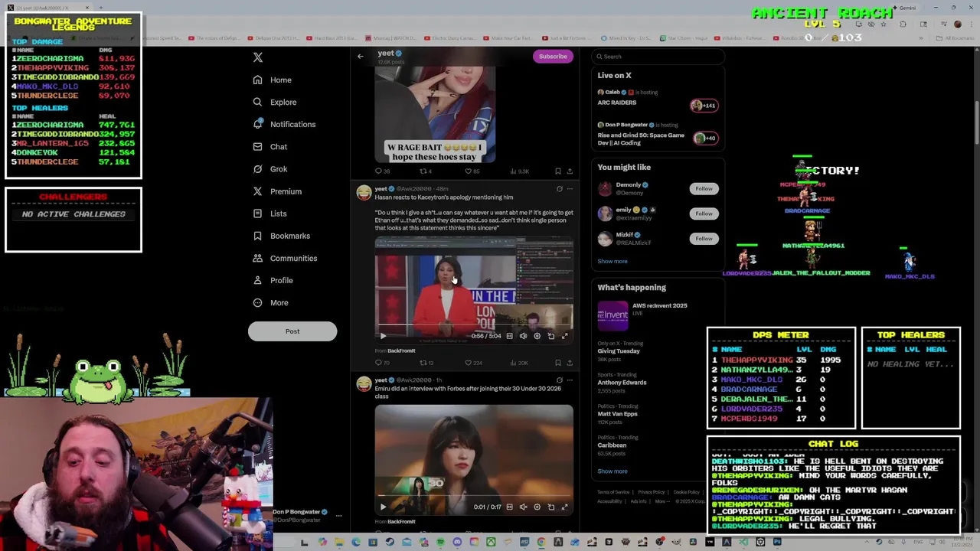Click the Lists sidebar icon
Screen dimensions: 980x551
coord(258,214)
